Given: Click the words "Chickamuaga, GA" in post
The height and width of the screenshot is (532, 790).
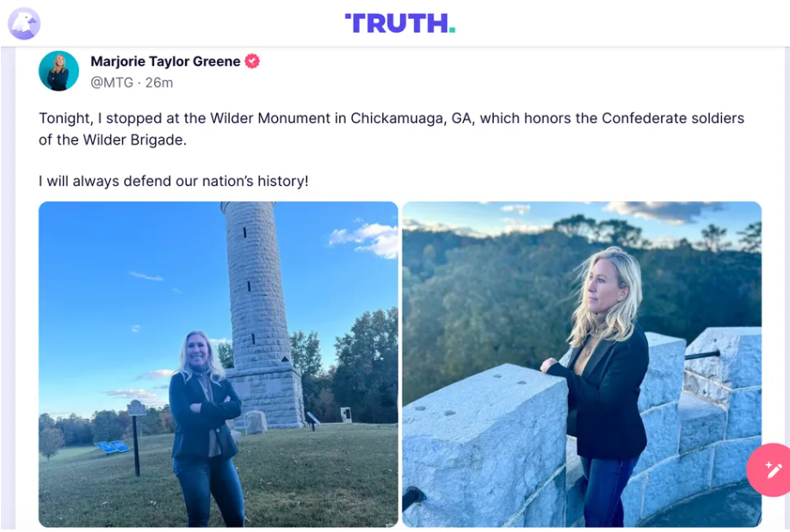Looking at the screenshot, I should [x=412, y=119].
